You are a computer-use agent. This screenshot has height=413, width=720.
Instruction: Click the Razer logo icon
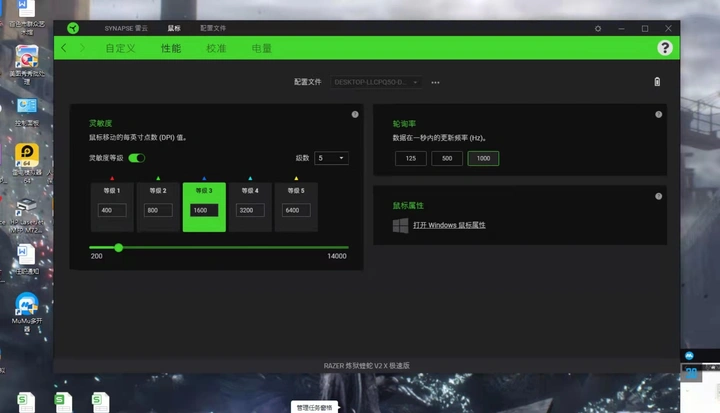[73, 28]
